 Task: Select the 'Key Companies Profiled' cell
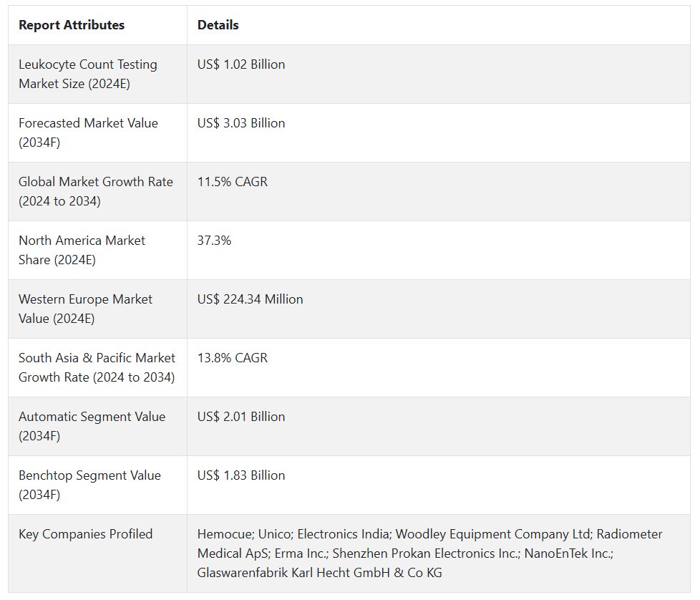coord(85,534)
